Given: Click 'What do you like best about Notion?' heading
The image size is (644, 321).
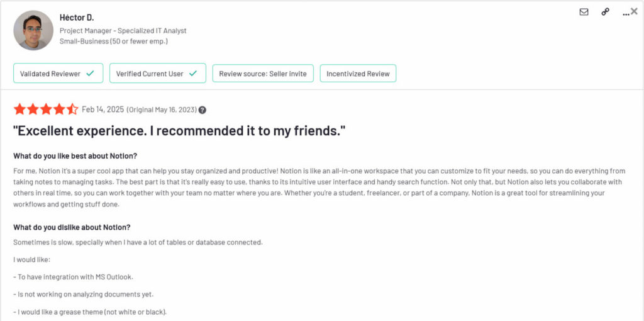Looking at the screenshot, I should (x=75, y=156).
